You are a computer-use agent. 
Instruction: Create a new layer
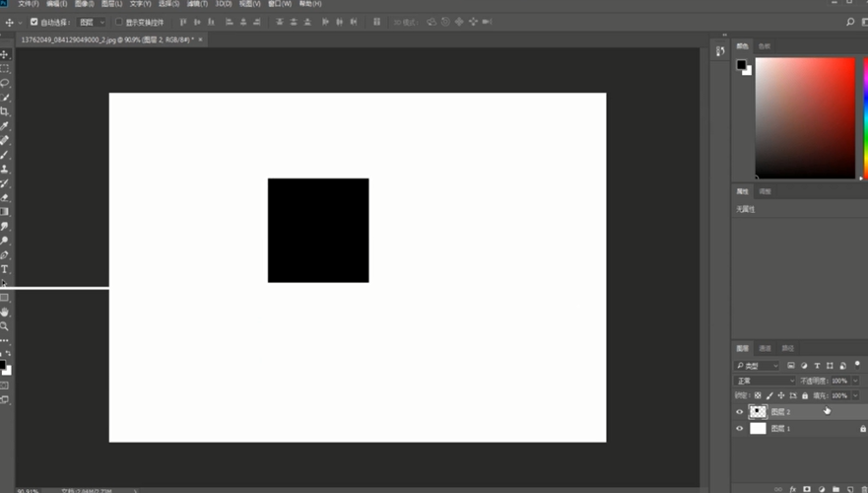tap(850, 489)
